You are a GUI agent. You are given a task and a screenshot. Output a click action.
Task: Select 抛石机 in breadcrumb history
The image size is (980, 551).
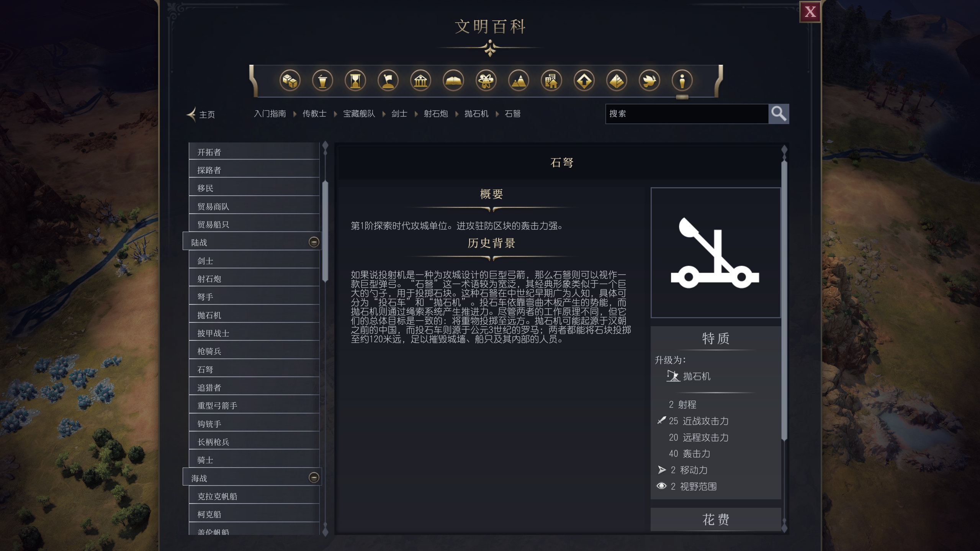point(476,114)
